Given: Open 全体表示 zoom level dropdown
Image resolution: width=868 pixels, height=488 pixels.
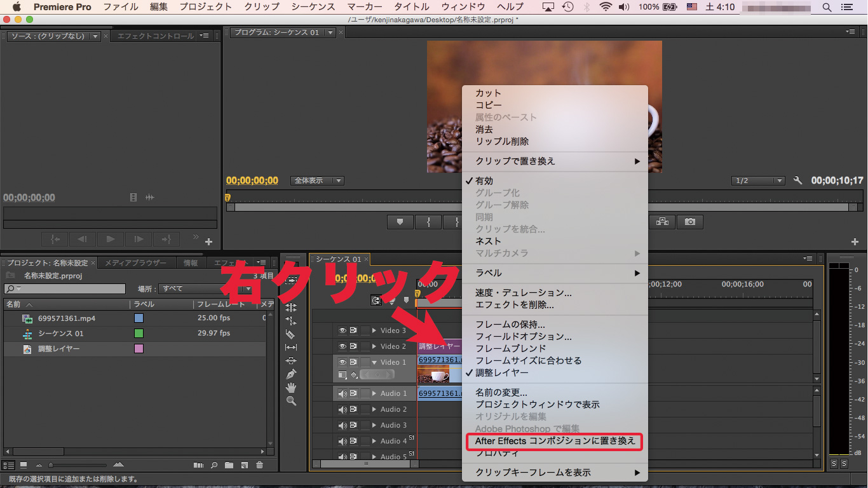Looking at the screenshot, I should click(317, 180).
